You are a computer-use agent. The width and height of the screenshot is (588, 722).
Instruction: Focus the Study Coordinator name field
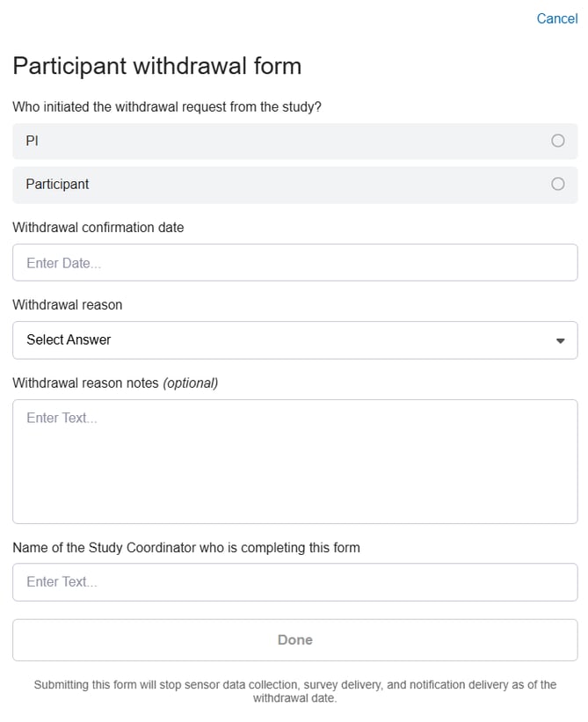click(x=294, y=582)
